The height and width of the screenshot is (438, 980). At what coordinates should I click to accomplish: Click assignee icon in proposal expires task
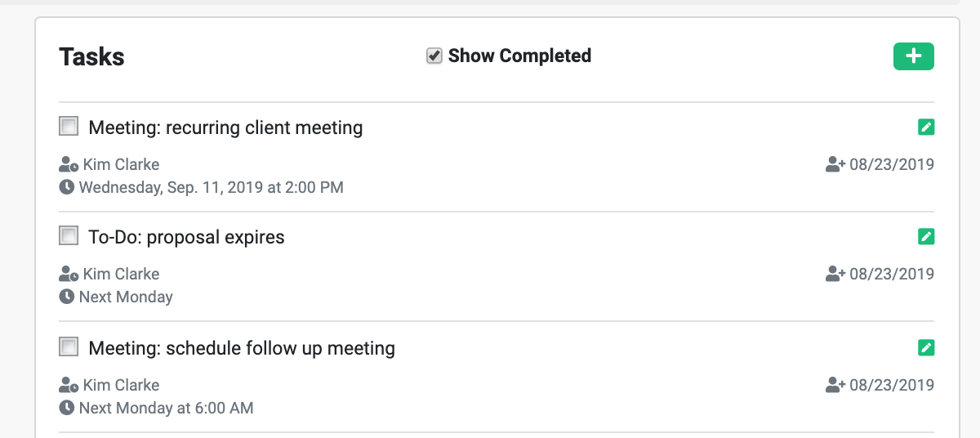tap(69, 274)
